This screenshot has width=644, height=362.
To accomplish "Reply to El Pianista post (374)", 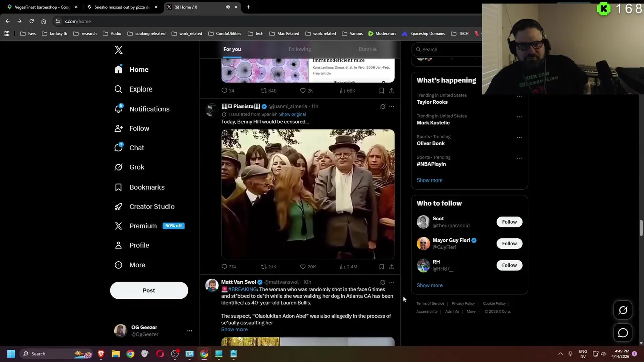I will [x=228, y=267].
